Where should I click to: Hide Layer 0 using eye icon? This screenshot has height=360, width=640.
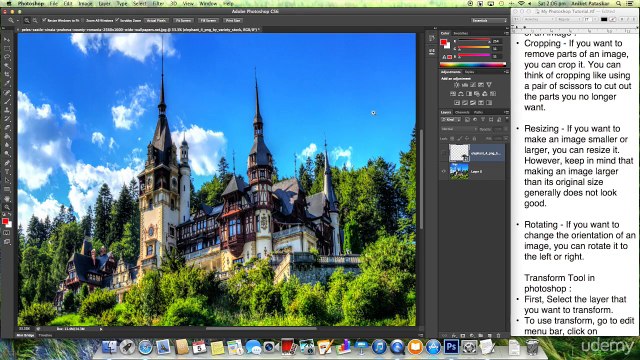(x=444, y=171)
